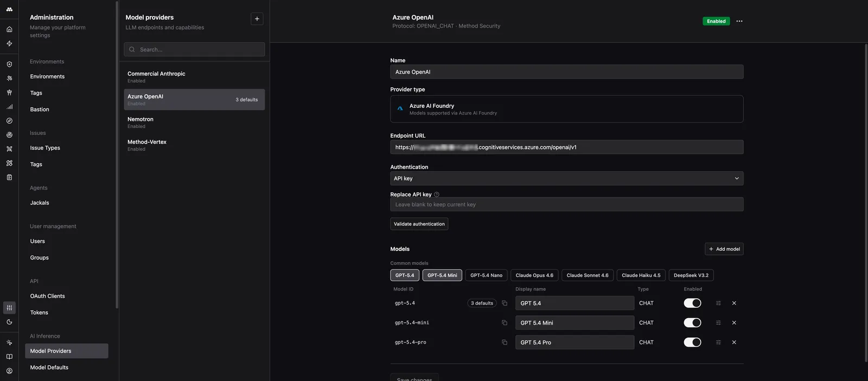
Task: Click the signal bars icon in left rail
Action: click(x=9, y=107)
